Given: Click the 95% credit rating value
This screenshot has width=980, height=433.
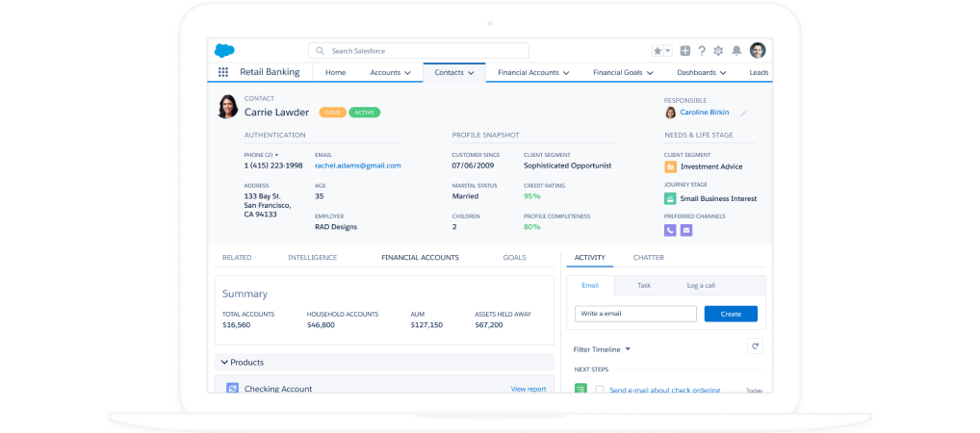Looking at the screenshot, I should tap(531, 196).
